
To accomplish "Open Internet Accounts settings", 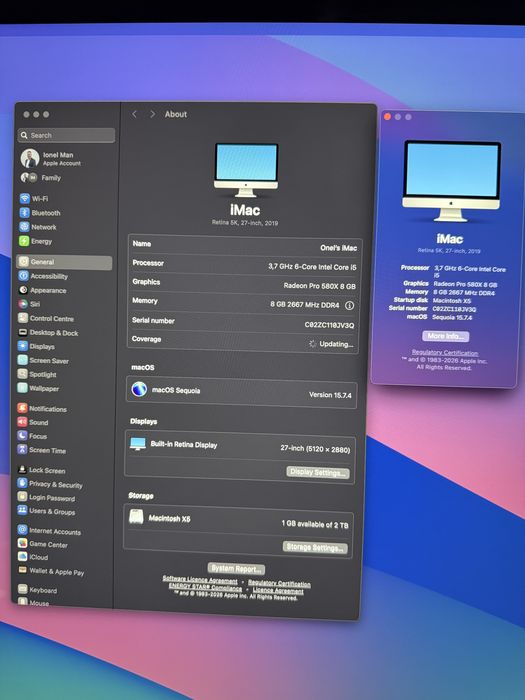I will coord(50,530).
